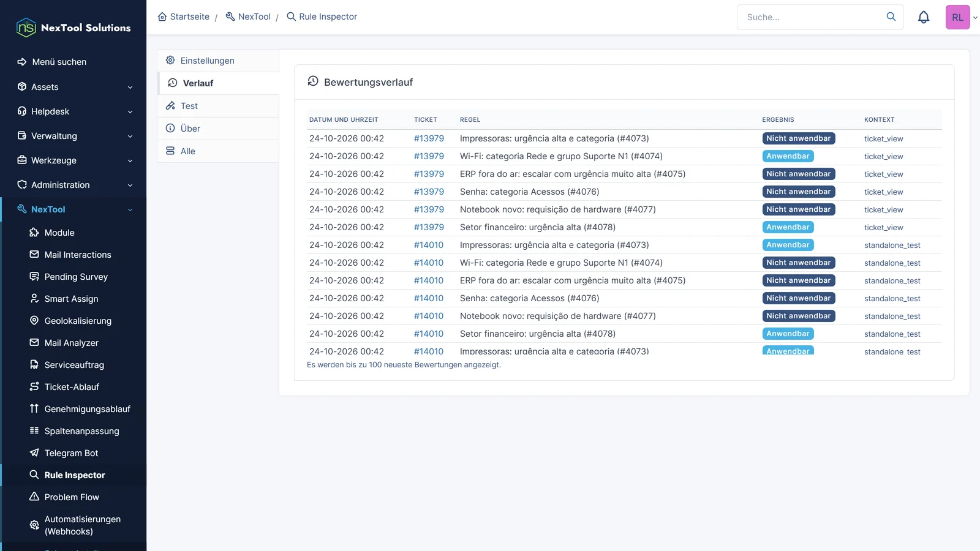Expand the Administration menu chevron
Image resolution: width=980 pixels, height=551 pixels.
point(130,186)
